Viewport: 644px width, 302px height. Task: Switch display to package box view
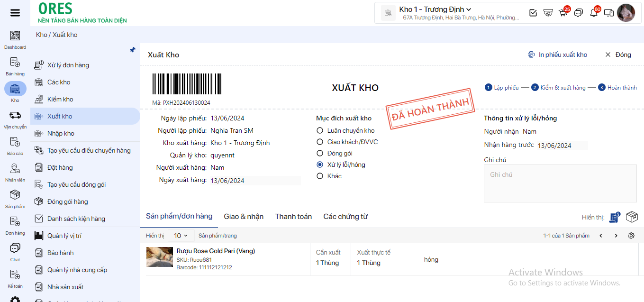(632, 217)
